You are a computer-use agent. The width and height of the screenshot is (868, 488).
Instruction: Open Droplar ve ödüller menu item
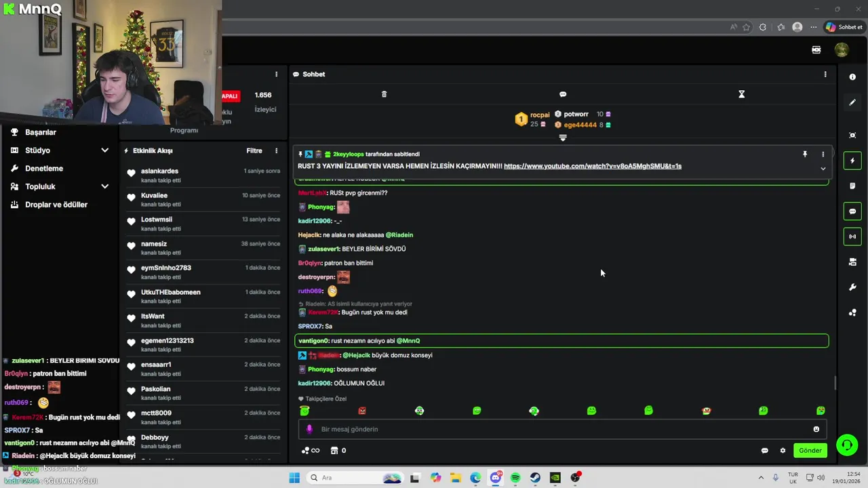[56, 205]
